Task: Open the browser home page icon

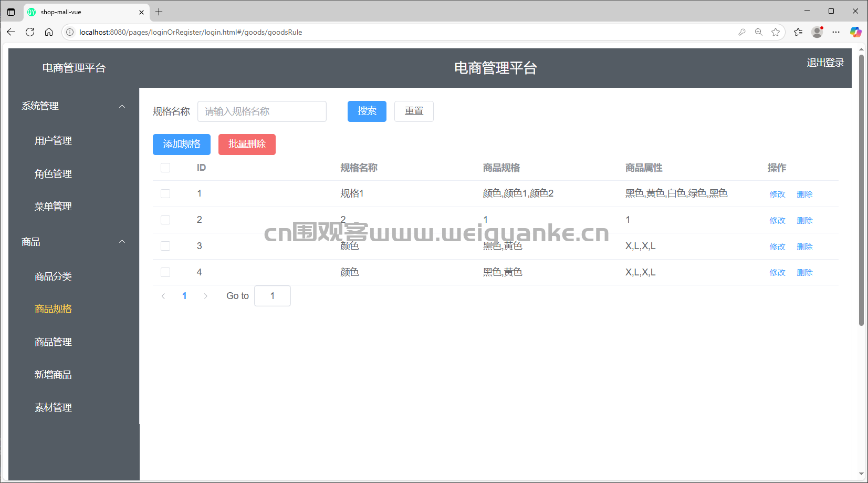Action: click(49, 32)
